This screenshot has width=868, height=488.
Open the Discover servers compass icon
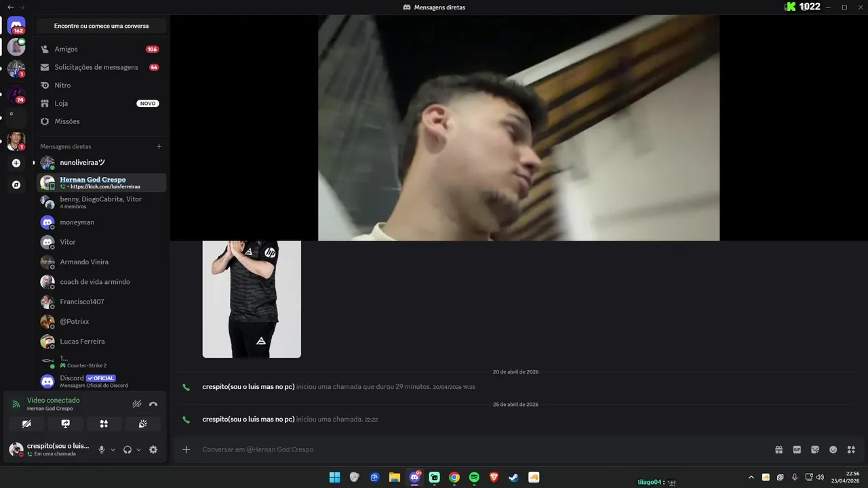(x=16, y=184)
